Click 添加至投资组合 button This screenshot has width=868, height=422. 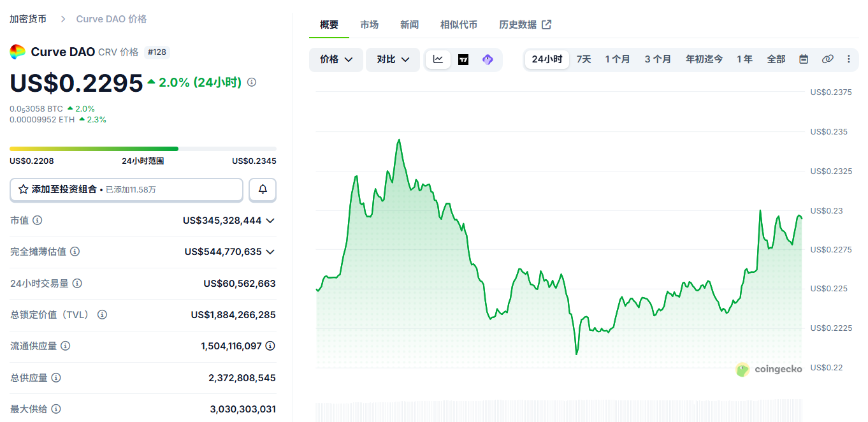(126, 189)
